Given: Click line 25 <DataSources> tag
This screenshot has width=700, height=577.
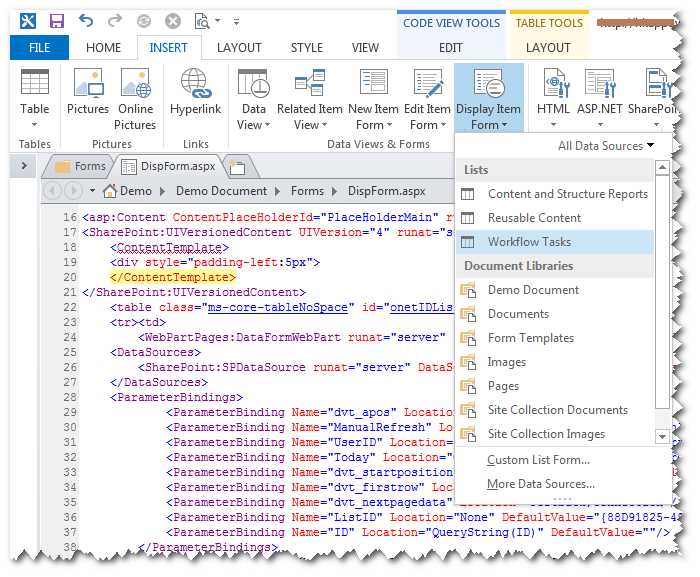Looking at the screenshot, I should (155, 352).
